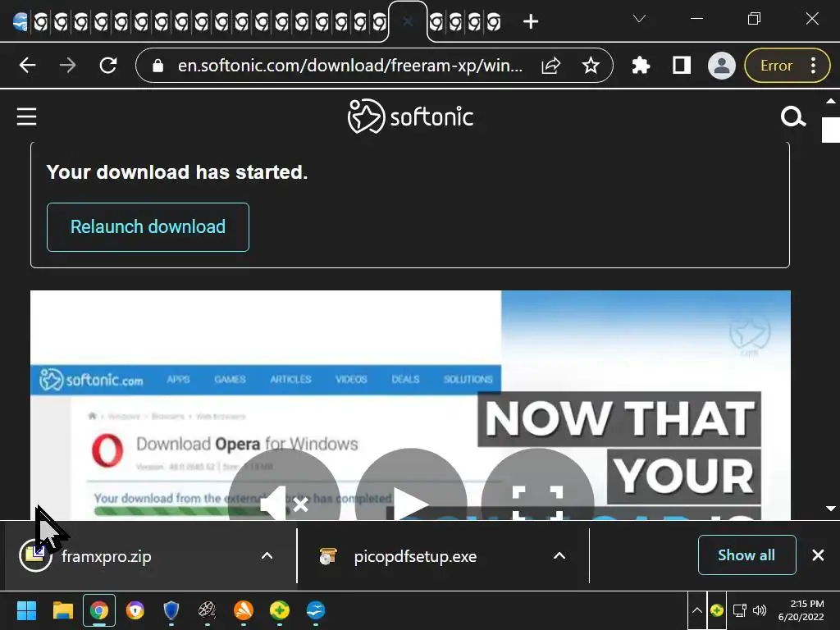Viewport: 840px width, 630px height.
Task: Open the orange swoosh app in the taskbar
Action: (x=243, y=610)
